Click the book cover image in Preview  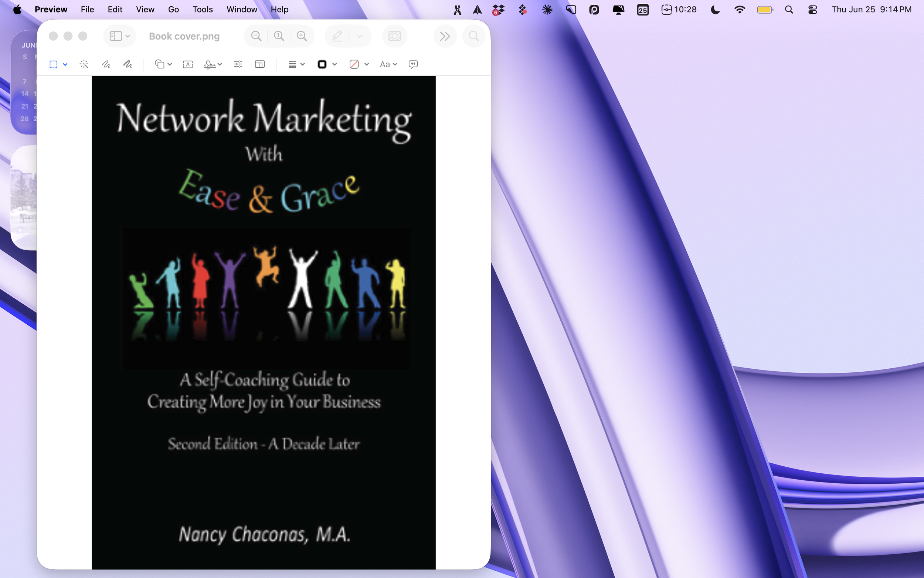264,322
